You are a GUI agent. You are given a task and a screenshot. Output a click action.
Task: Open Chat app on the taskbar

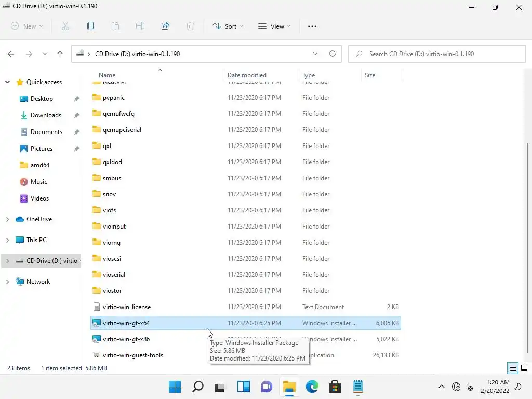click(267, 387)
